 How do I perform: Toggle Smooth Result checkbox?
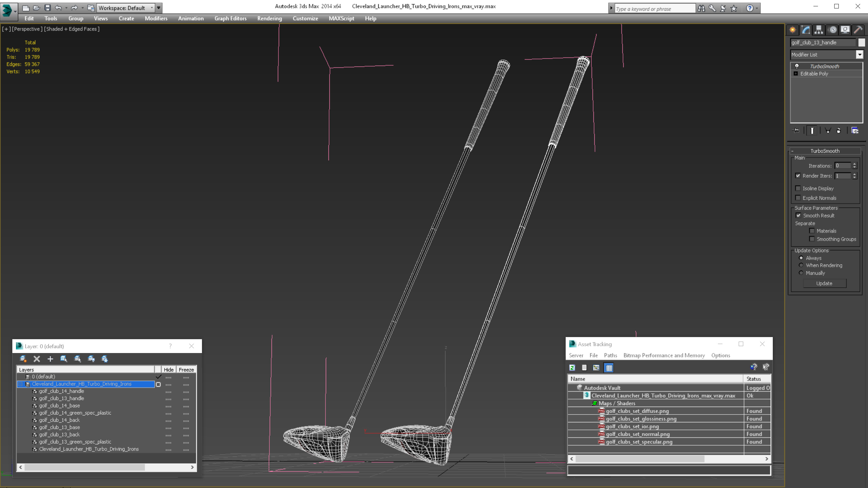(798, 215)
